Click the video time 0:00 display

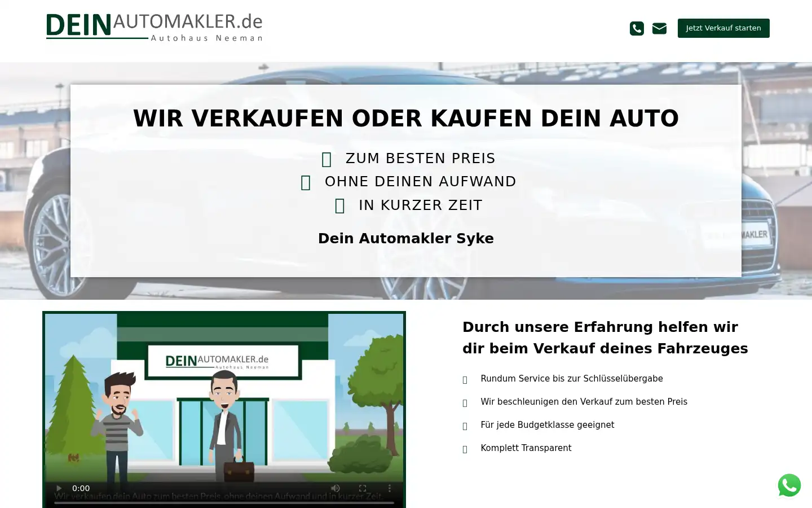[x=81, y=488]
